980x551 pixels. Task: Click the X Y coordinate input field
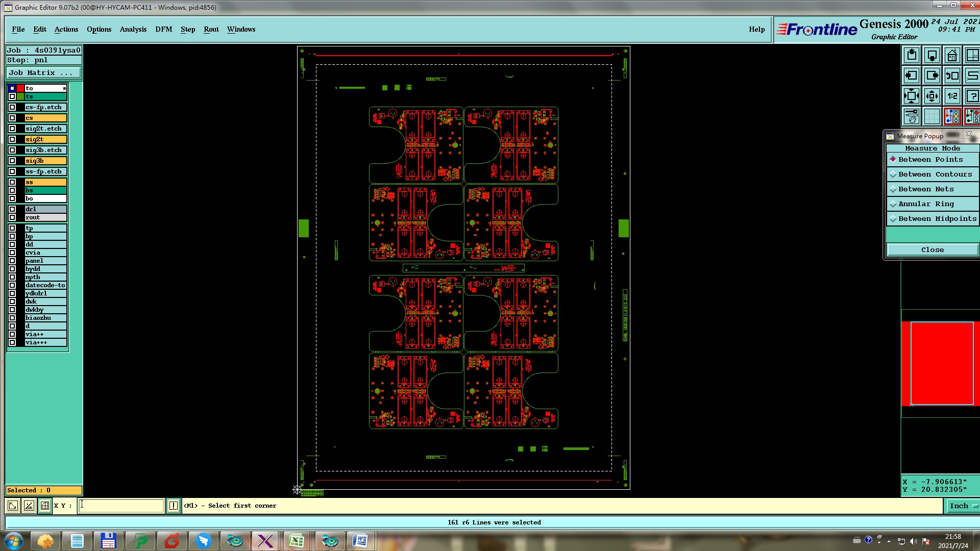[121, 506]
